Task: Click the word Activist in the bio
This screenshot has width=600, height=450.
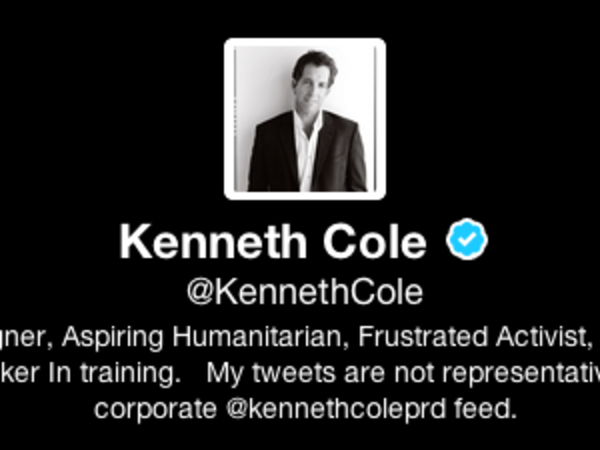Action: coord(545,336)
